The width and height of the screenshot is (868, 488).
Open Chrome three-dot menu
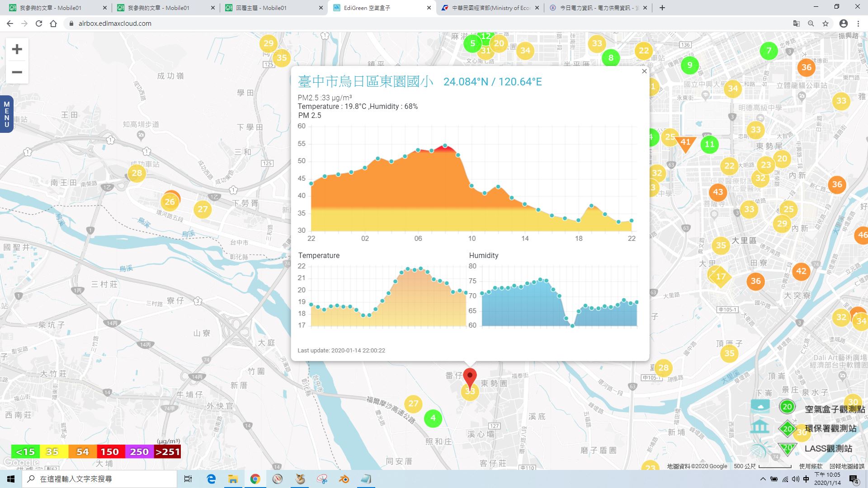pos(858,23)
